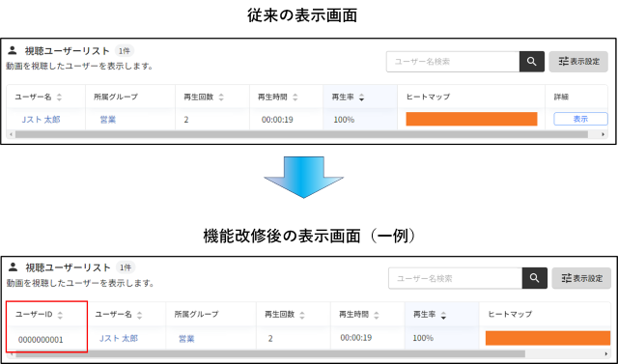
Task: Open the 営業 group link in the lower table
Action: tap(186, 338)
